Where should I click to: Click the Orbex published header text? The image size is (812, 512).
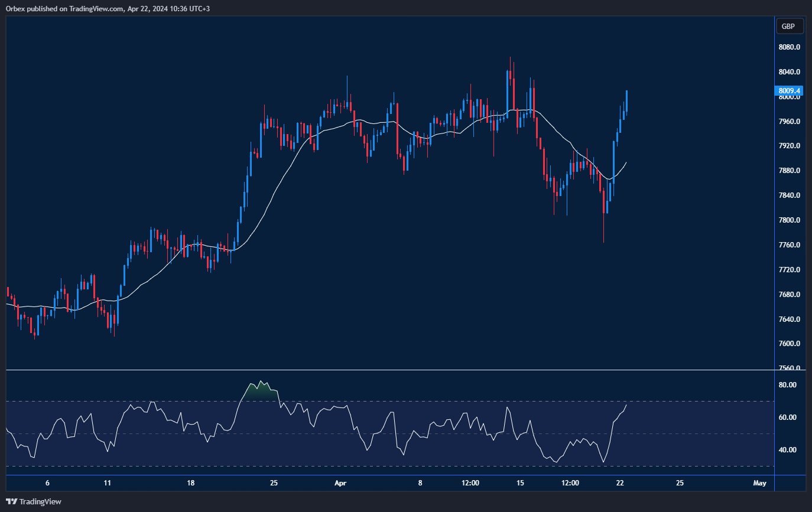106,8
